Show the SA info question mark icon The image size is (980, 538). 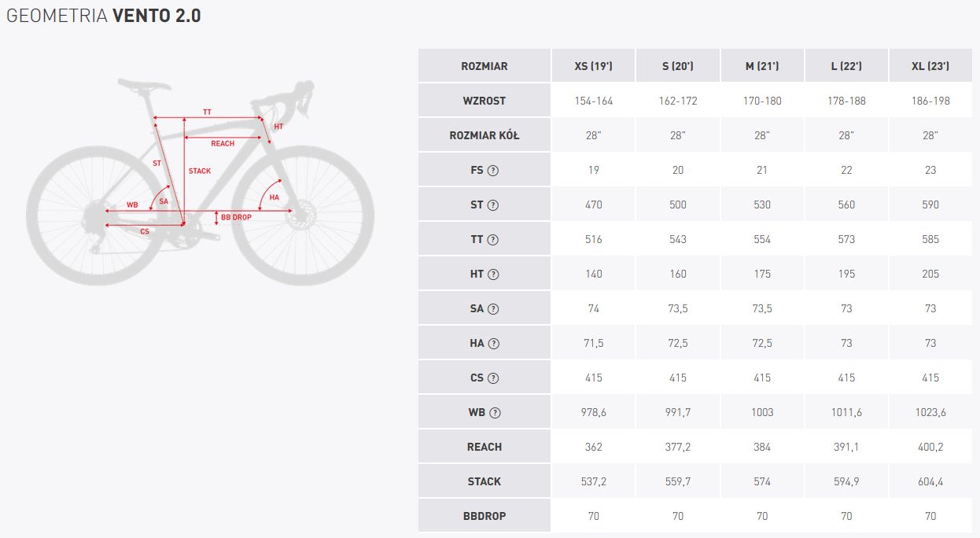(493, 308)
